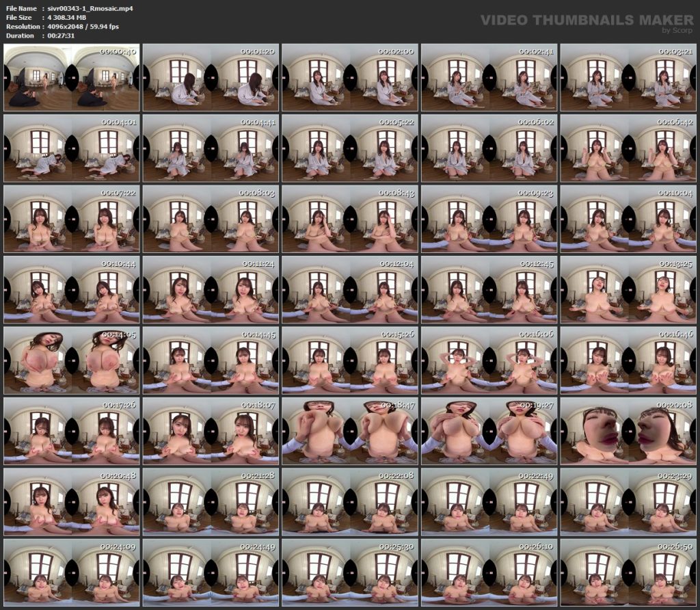Click the thumbnail timestamped 00:00:40

pyautogui.click(x=71, y=77)
